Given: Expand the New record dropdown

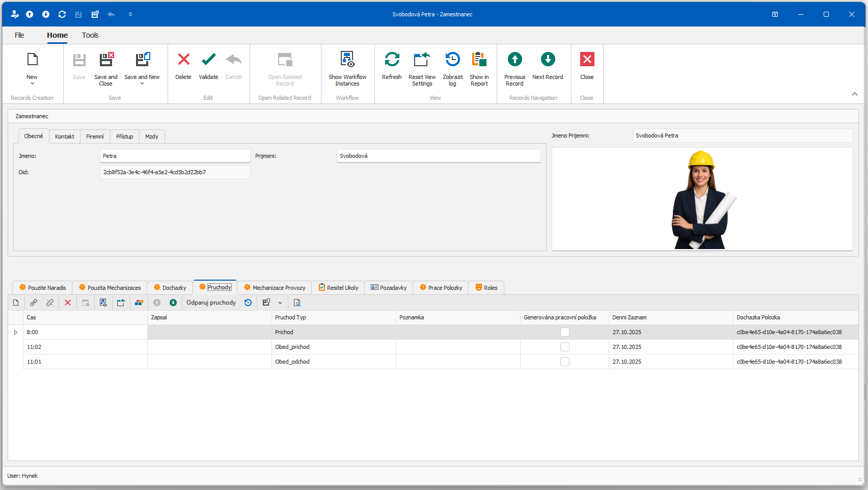Looking at the screenshot, I should (x=32, y=84).
